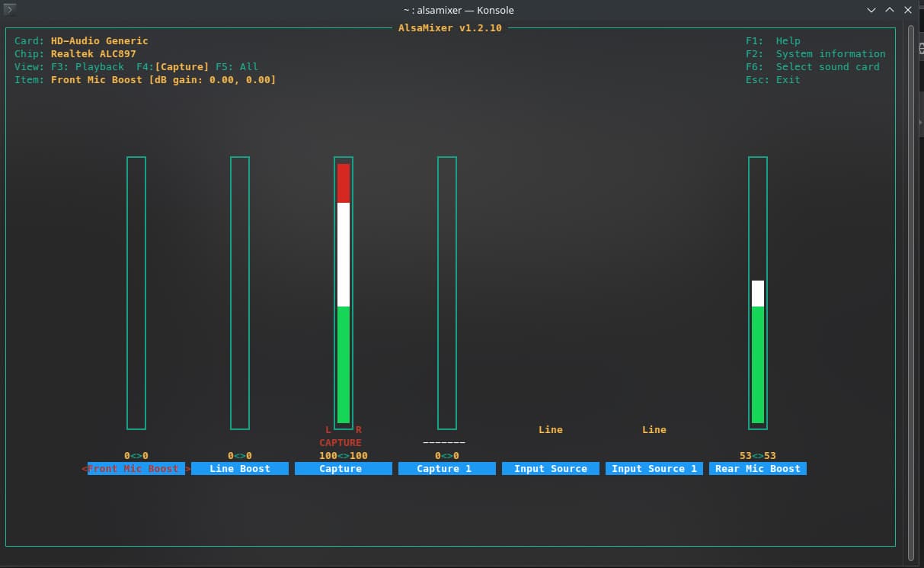Switch to the F5 All view
This screenshot has width=924, height=568.
pos(239,67)
